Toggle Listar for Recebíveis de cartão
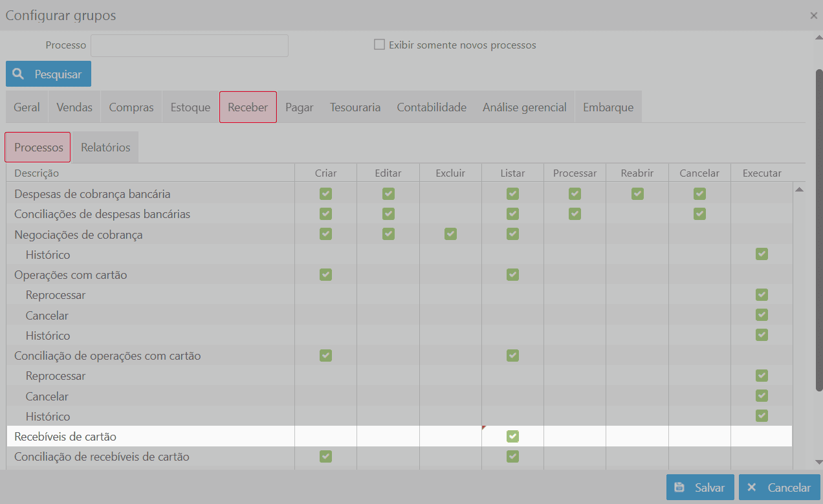Viewport: 823px width, 504px height. pos(512,437)
